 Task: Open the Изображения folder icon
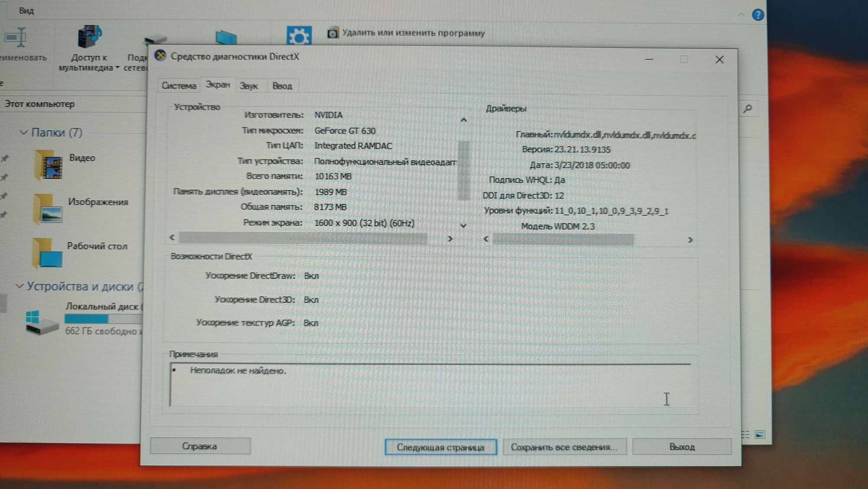pos(48,209)
